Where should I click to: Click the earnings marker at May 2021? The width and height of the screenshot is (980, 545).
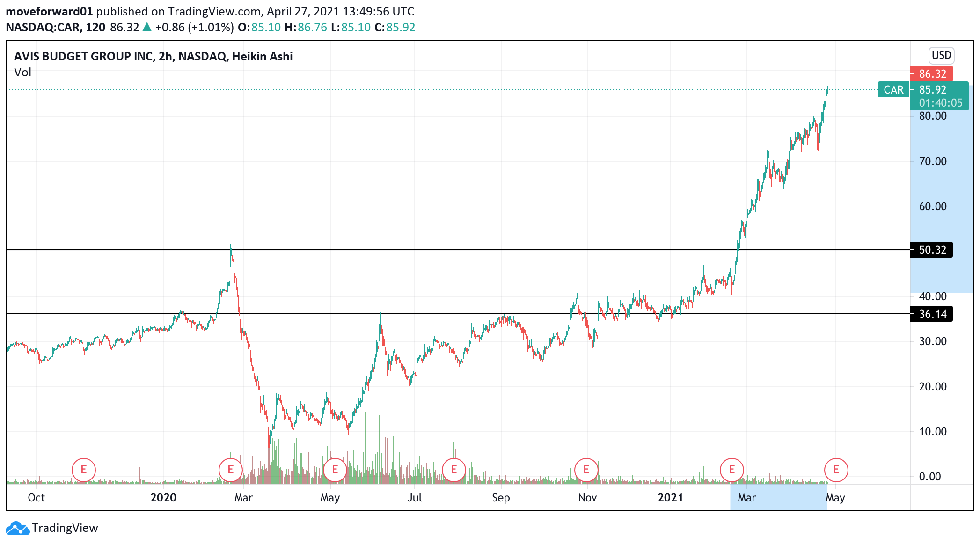coord(836,470)
